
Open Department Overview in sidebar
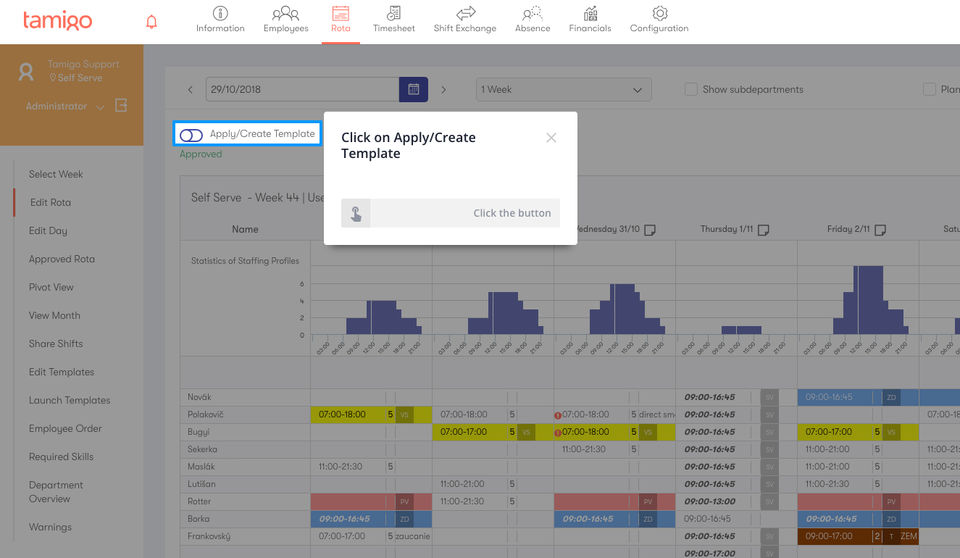[x=55, y=491]
